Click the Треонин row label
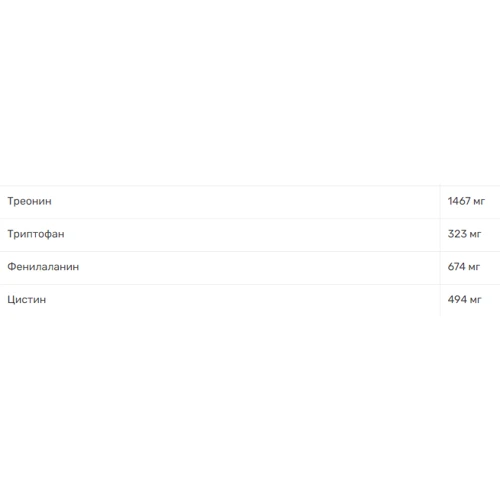 29,201
